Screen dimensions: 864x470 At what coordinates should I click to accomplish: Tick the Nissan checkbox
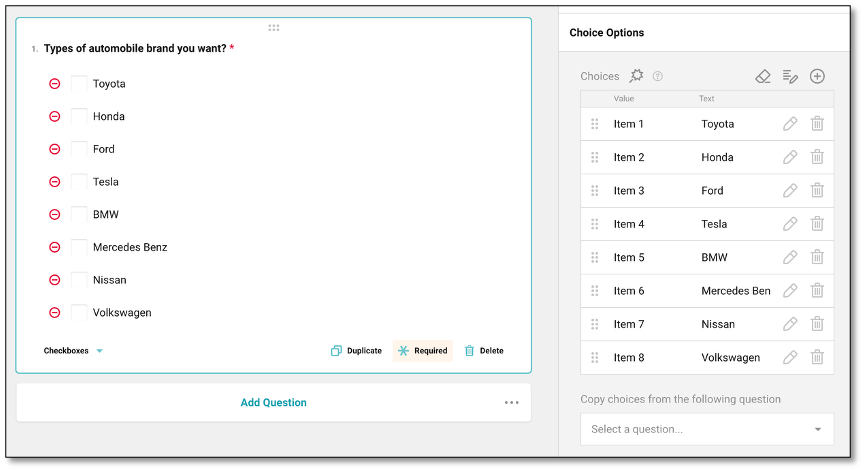[x=79, y=280]
